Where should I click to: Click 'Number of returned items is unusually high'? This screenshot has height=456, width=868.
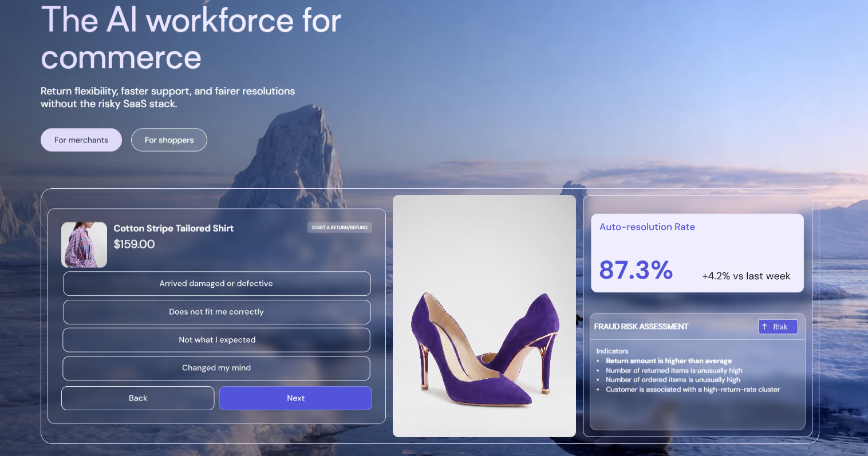(x=674, y=371)
